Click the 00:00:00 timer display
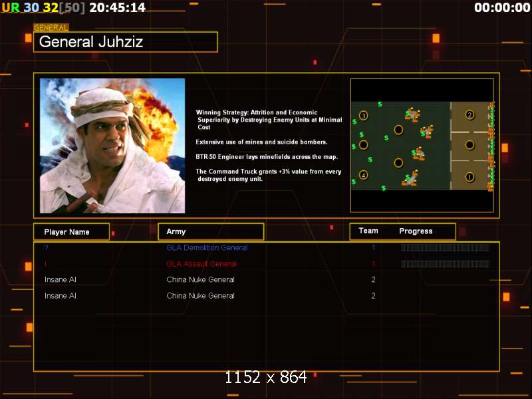 (x=502, y=7)
